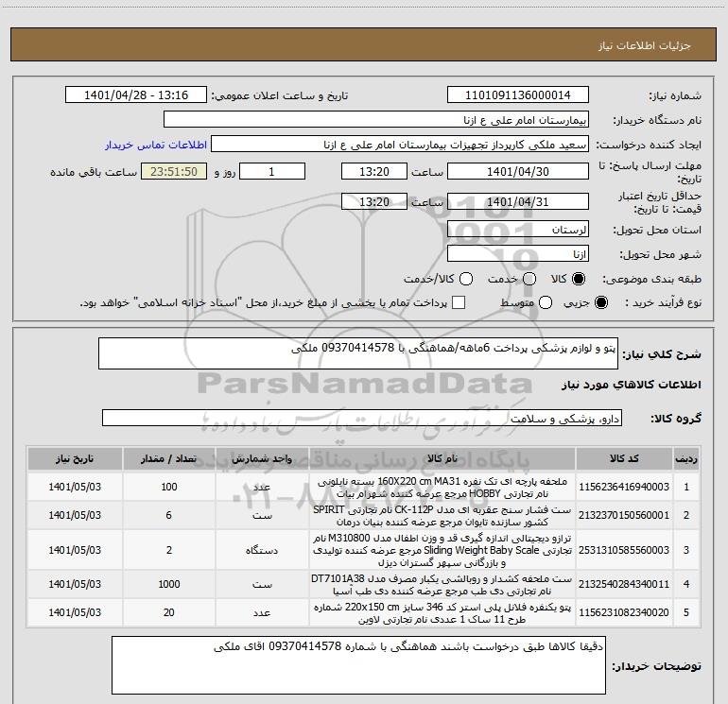Click the response deadline time field 13:20
Screen dimensions: 728x704
click(374, 171)
